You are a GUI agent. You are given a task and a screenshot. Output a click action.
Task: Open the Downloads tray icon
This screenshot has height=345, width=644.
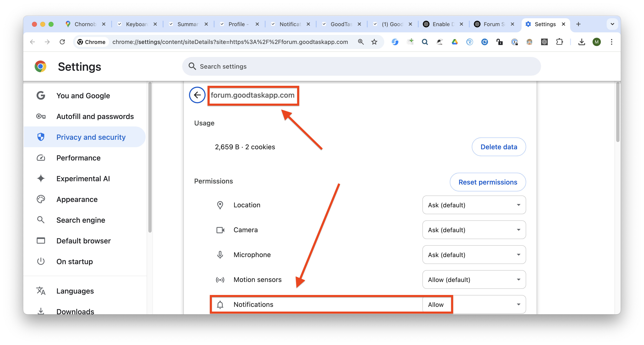coord(582,42)
